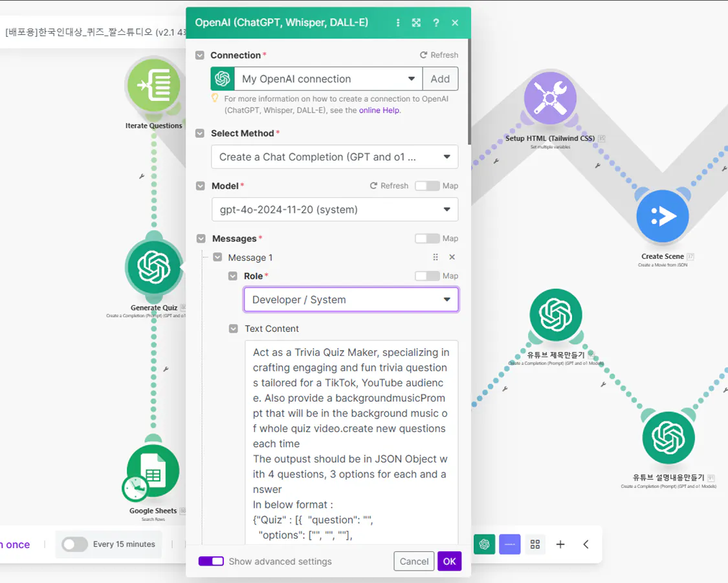Click the clock schedule icon on Google Sheets

(136, 489)
